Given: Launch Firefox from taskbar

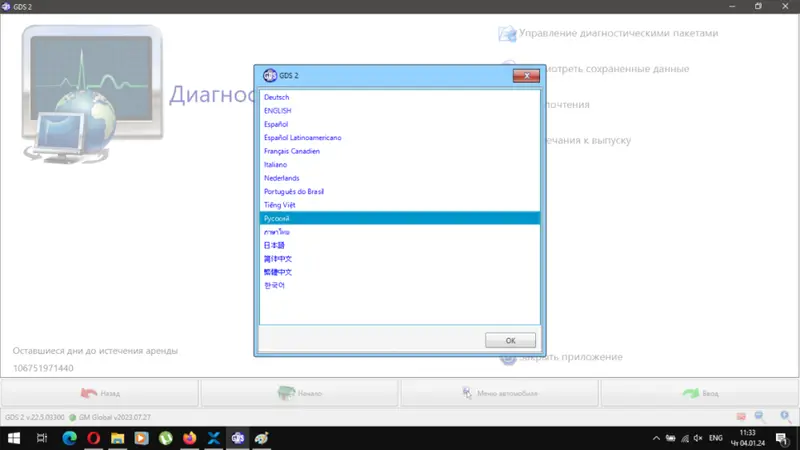Looking at the screenshot, I should (189, 438).
